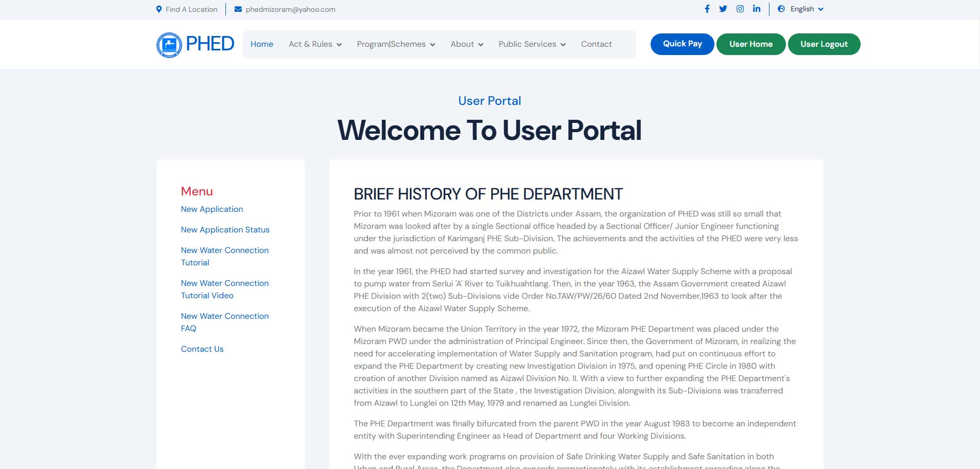Image resolution: width=980 pixels, height=469 pixels.
Task: Click the PHED logo text
Action: point(210,44)
